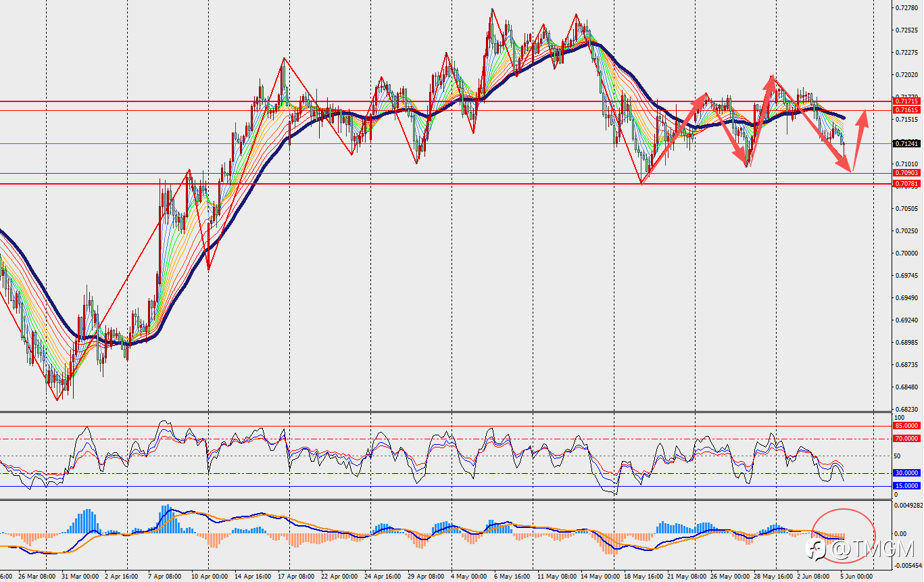Click the 29 Apr 08:00 time label

(425, 577)
